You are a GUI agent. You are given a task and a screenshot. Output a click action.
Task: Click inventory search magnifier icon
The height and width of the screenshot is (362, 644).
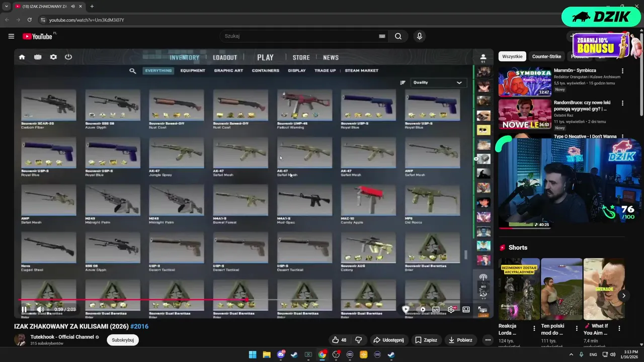133,71
